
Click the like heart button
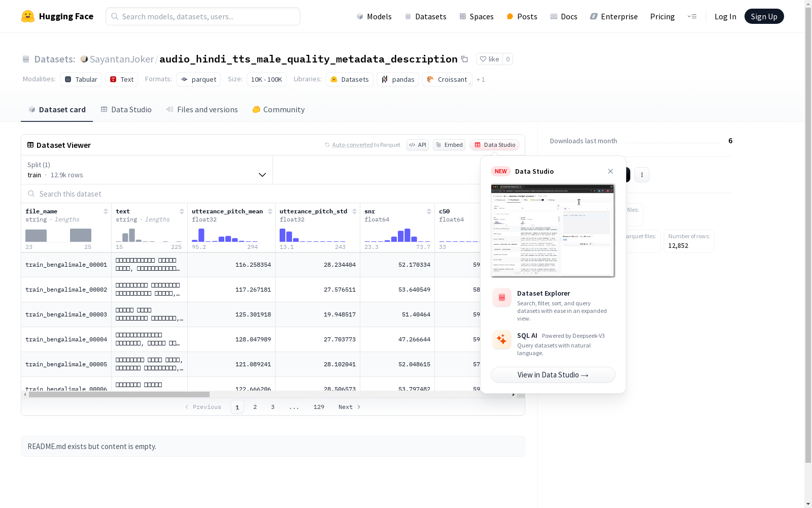pos(489,59)
